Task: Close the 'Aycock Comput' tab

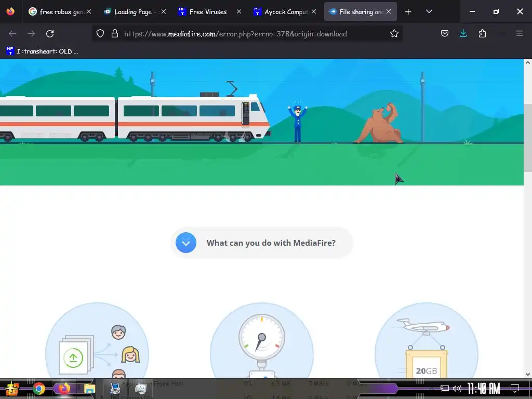Action: 314,11
